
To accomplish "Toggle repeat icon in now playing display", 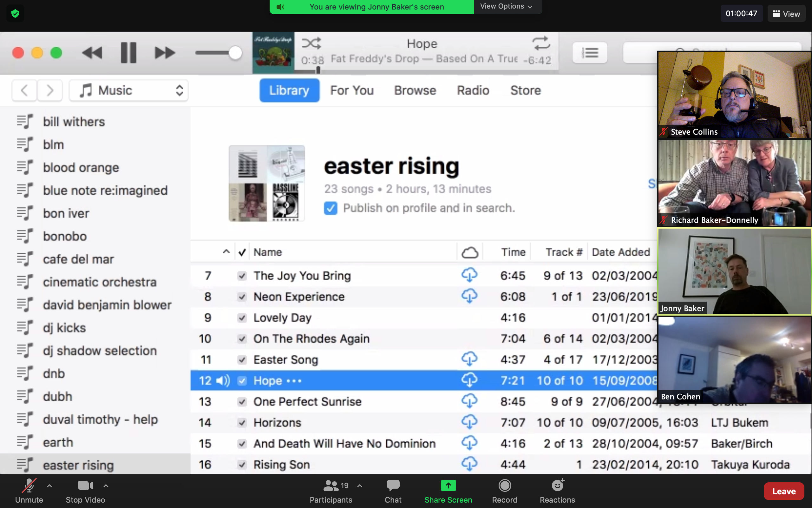I will [x=541, y=43].
